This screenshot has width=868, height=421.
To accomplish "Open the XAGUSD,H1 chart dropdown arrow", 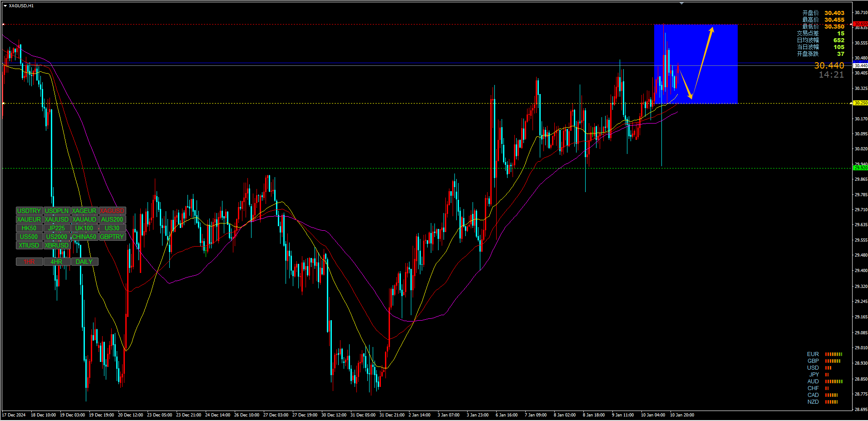I will [5, 6].
